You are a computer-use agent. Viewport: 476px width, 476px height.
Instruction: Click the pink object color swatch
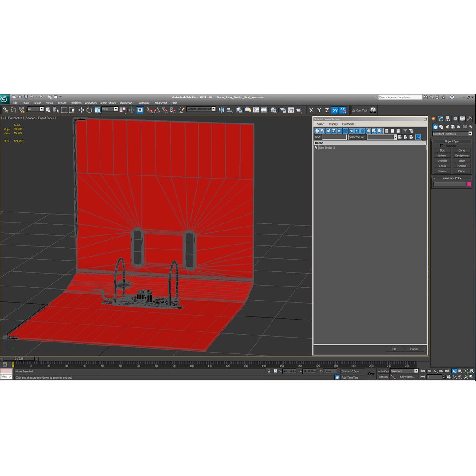coord(469,184)
